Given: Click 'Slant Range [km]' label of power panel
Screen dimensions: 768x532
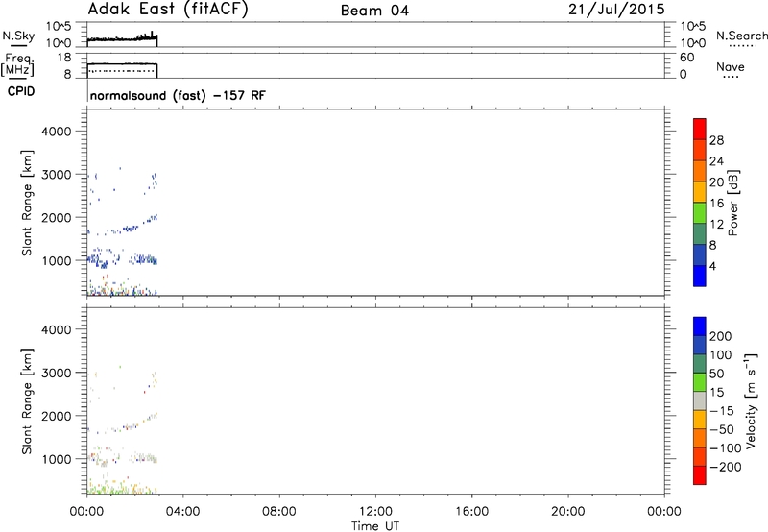Looking at the screenshot, I should point(27,203).
